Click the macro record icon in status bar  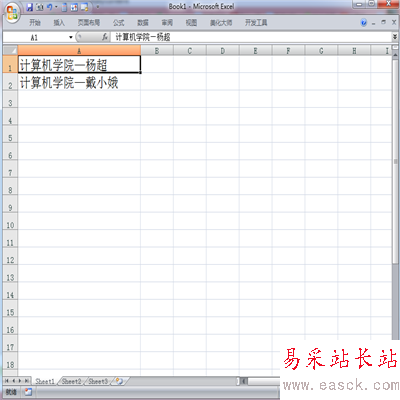click(28, 392)
